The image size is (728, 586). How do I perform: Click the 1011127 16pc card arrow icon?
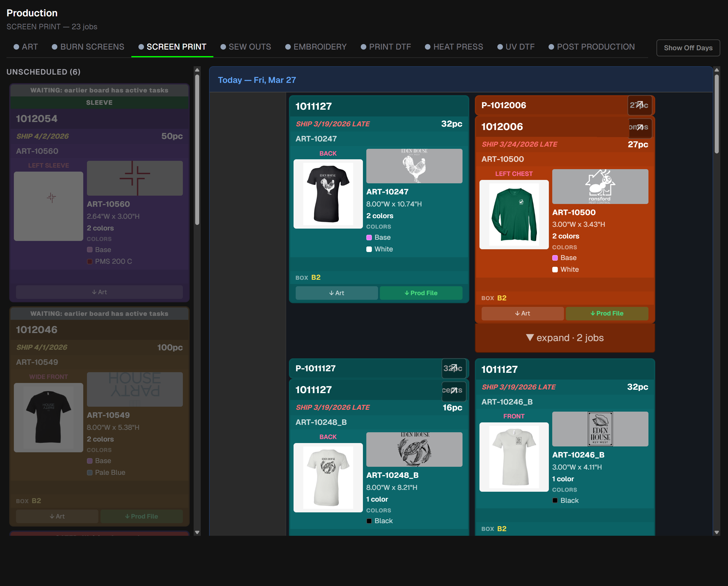click(x=454, y=391)
